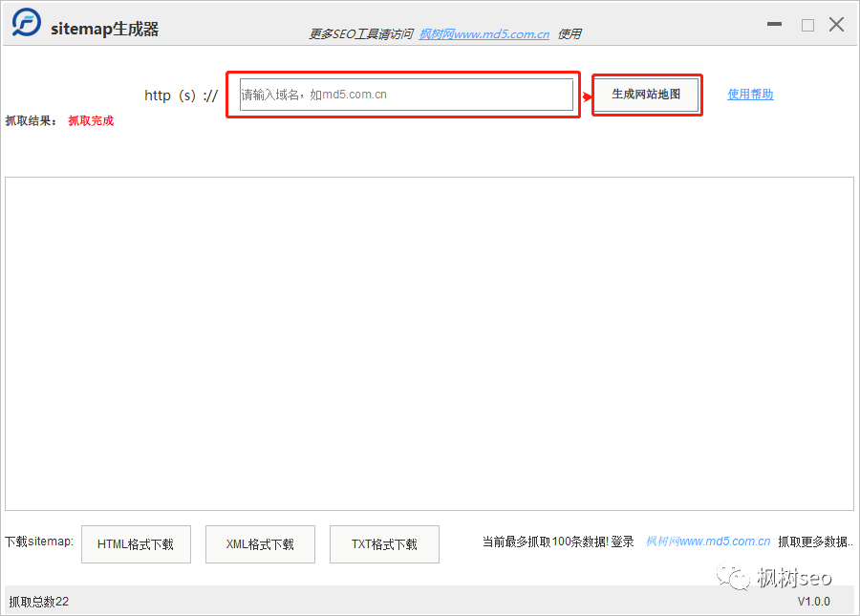This screenshot has width=860, height=616.
Task: Open the 枫树网www.md5.com.cn link in the title bar
Action: coord(484,34)
